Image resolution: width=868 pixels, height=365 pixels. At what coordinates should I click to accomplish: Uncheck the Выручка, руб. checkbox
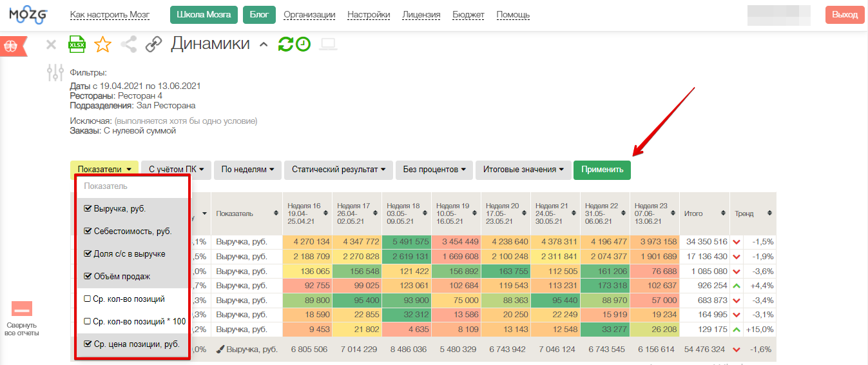pos(88,209)
